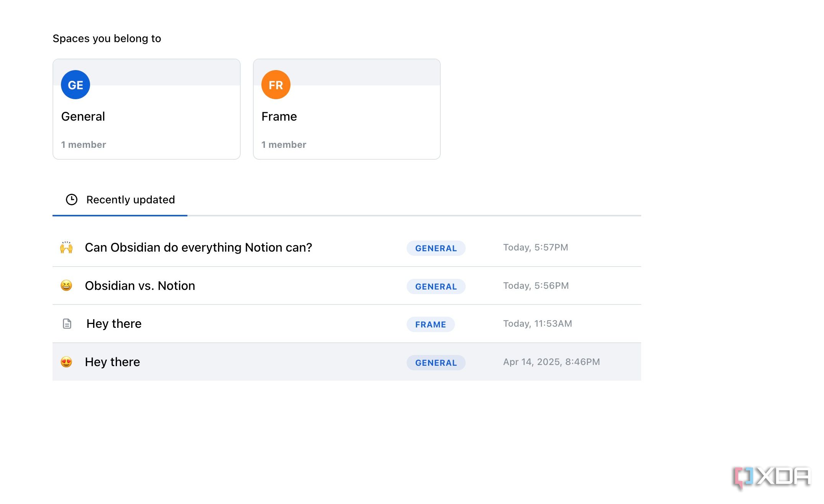Click the heart-eyes emoji icon

[66, 362]
